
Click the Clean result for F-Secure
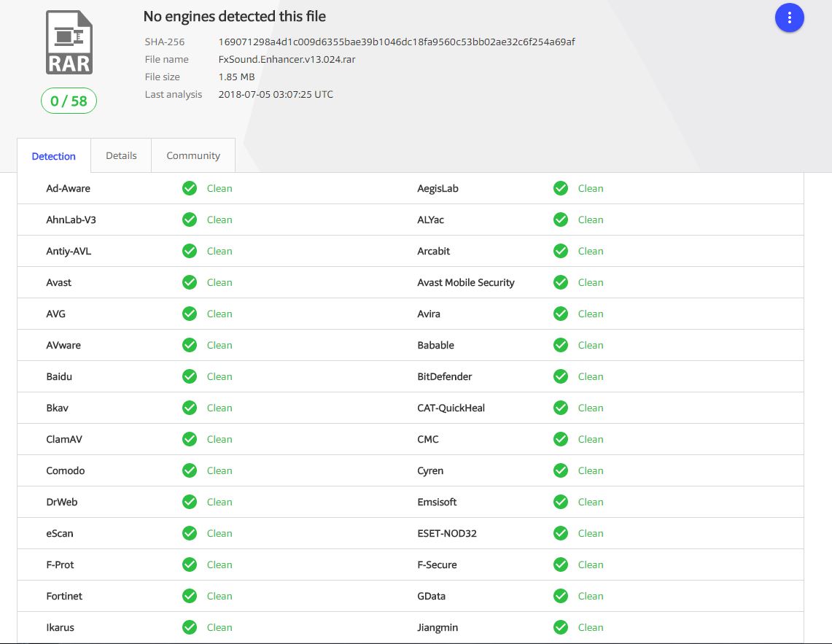591,565
